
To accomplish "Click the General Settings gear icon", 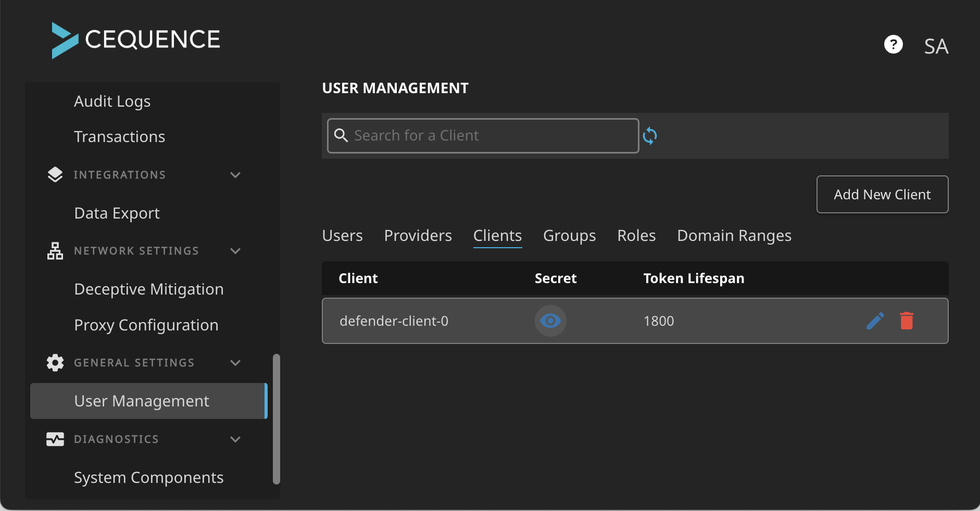I will [x=55, y=363].
